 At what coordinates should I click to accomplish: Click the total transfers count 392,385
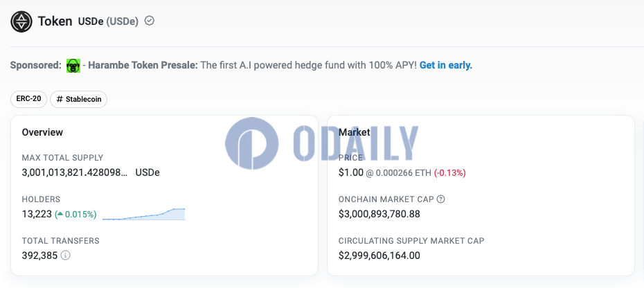coord(39,255)
